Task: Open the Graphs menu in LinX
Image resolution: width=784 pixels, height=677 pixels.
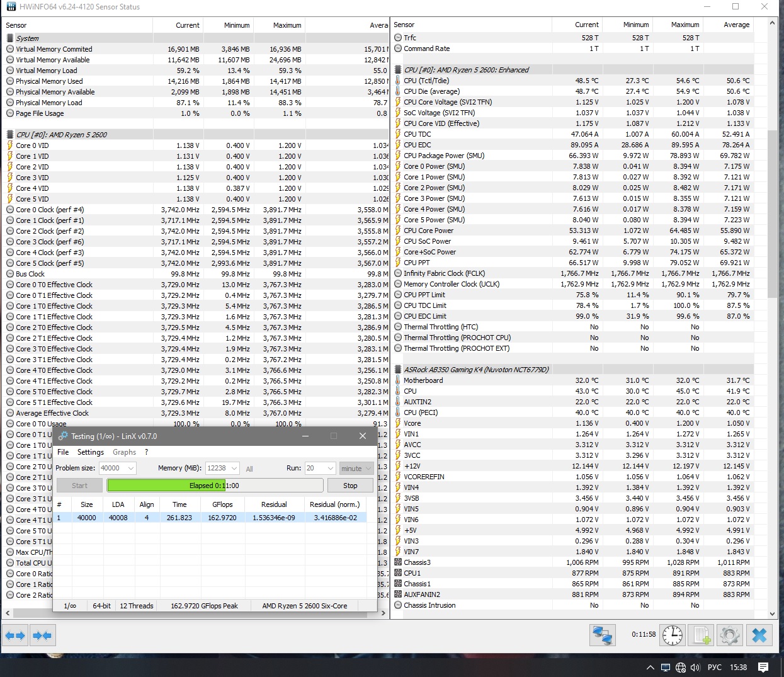Action: [124, 452]
